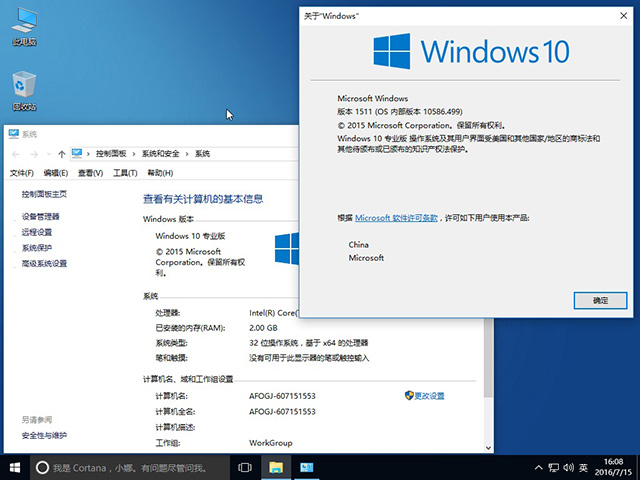The height and width of the screenshot is (480, 640).
Task: Close the About Windows dialog
Action: (x=623, y=16)
